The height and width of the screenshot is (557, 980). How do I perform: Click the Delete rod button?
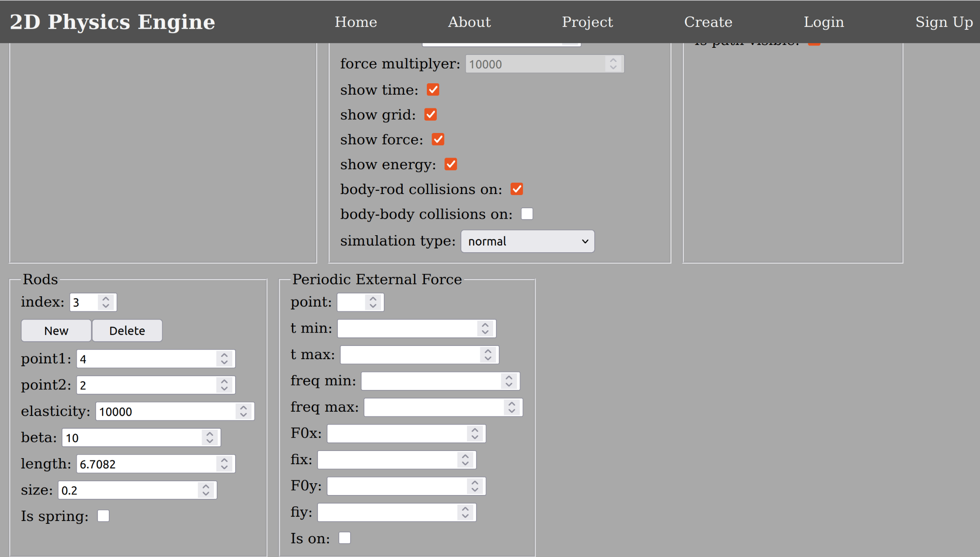pyautogui.click(x=127, y=330)
